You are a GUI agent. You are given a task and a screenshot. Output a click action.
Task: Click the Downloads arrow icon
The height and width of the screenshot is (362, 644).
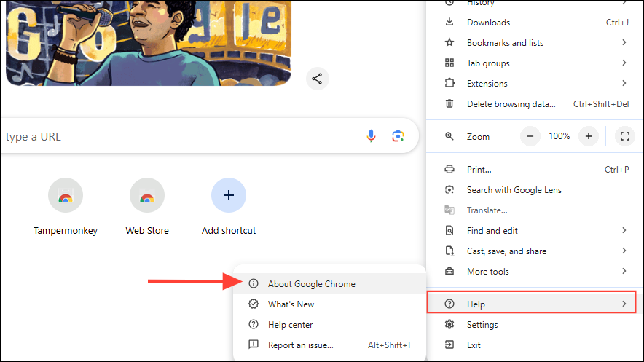(x=449, y=22)
